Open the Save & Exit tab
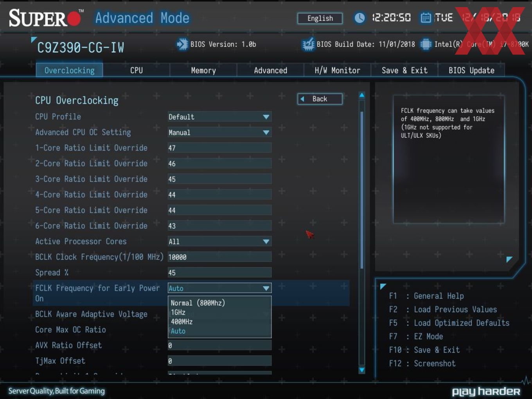Viewport: 532px width, 399px height. [x=404, y=70]
